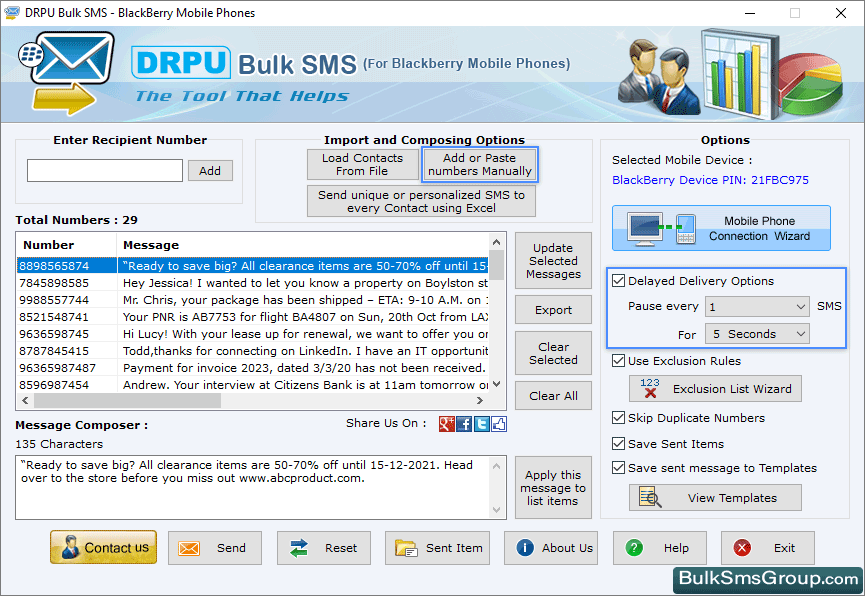
Task: Click composer scroll down arrow
Action: click(496, 510)
